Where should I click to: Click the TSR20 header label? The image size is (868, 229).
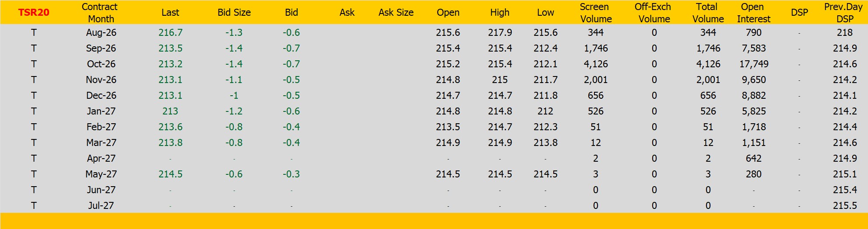coord(34,12)
